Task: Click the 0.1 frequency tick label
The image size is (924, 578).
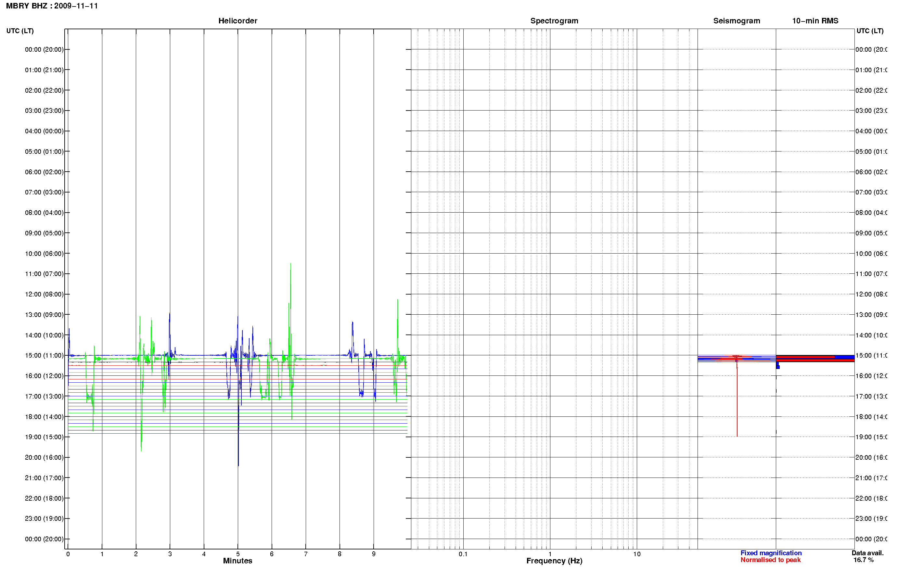Action: (463, 554)
